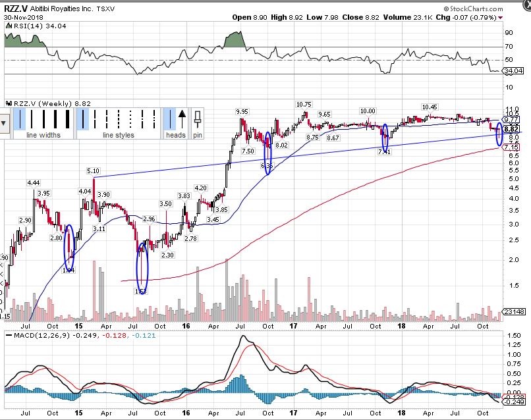Click the 9.77 blue price tag
The height and width of the screenshot is (420, 531).
click(511, 119)
